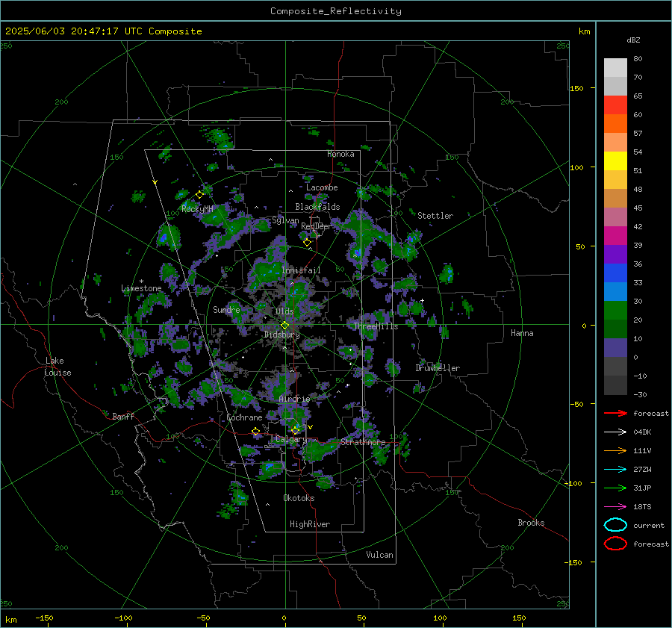Click the magenta 18TS arrow legend icon

[x=615, y=507]
